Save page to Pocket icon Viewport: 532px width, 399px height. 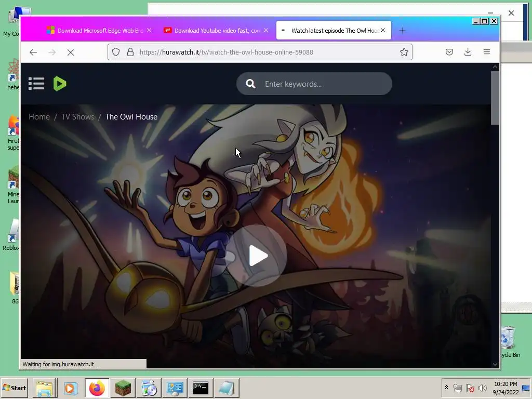coord(449,52)
